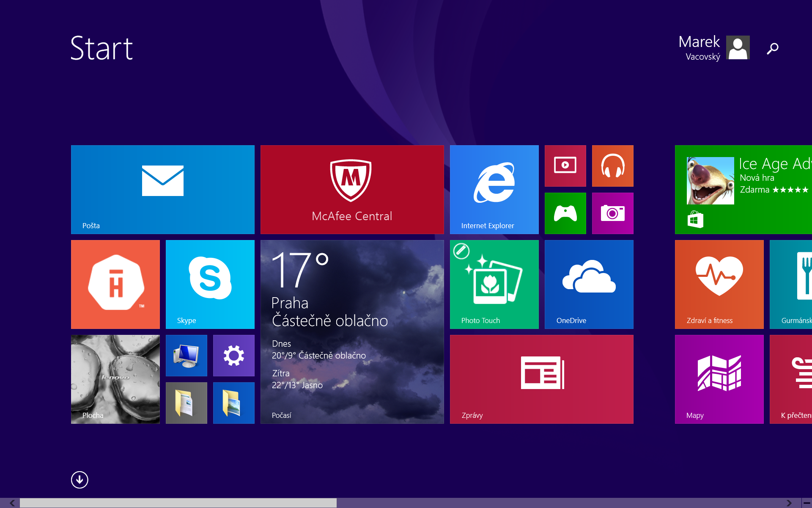Click the search magnifier icon
Screen dimensions: 812x508
[773, 48]
